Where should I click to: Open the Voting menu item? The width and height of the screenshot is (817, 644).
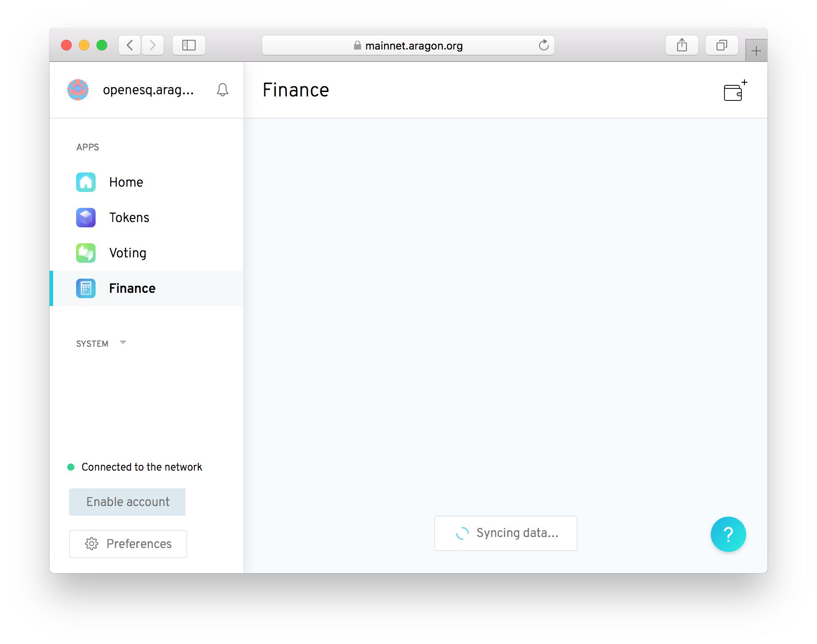click(146, 253)
